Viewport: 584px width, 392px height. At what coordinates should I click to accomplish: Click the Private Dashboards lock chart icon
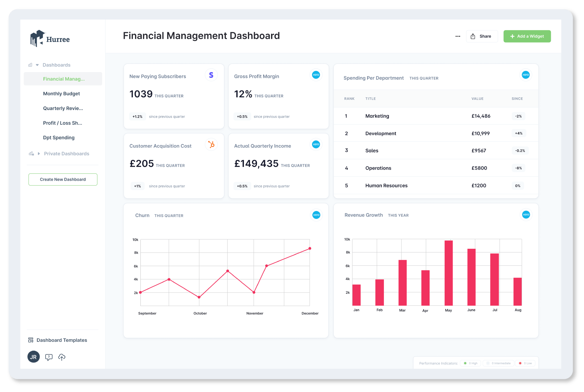pos(31,154)
